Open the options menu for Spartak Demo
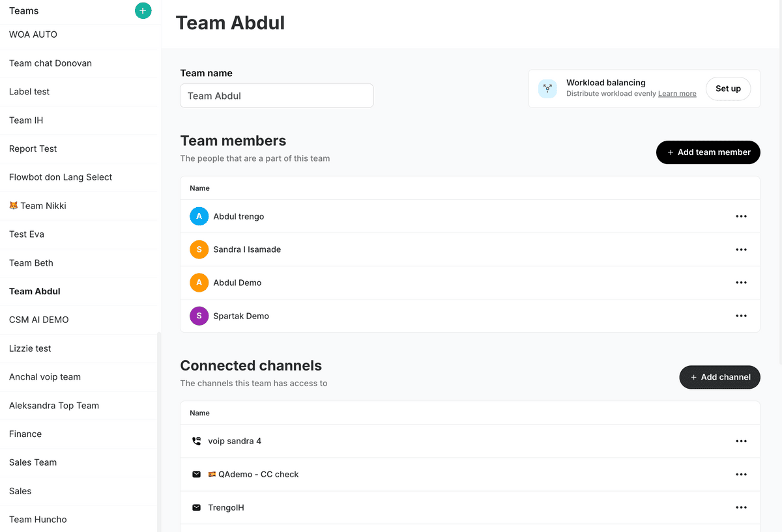 coord(741,316)
